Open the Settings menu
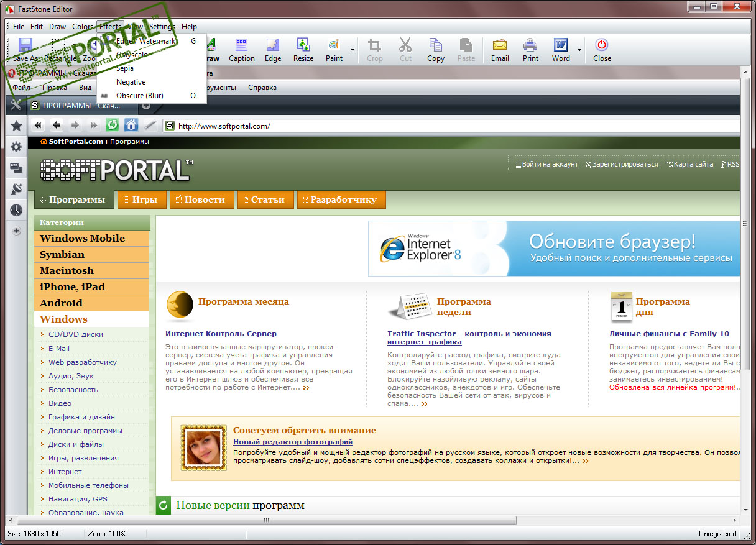The image size is (756, 545). point(162,27)
